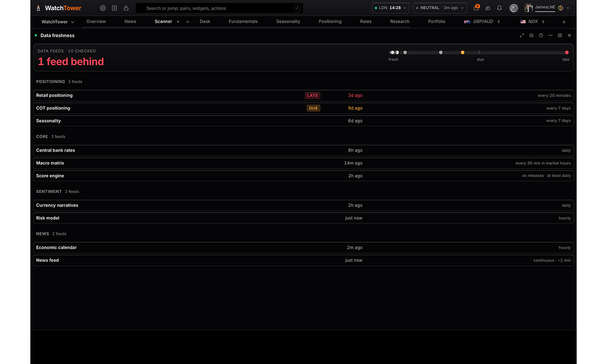This screenshot has width=607, height=364.
Task: Pin the GBP/AUD tab
Action: coord(499,22)
